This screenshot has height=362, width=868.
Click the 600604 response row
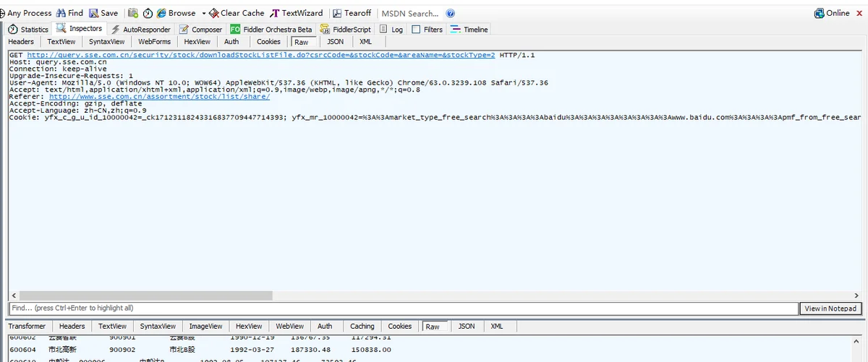click(200, 349)
